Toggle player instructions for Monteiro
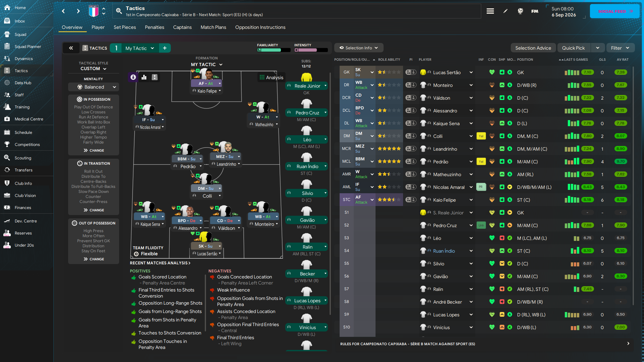 (411, 85)
